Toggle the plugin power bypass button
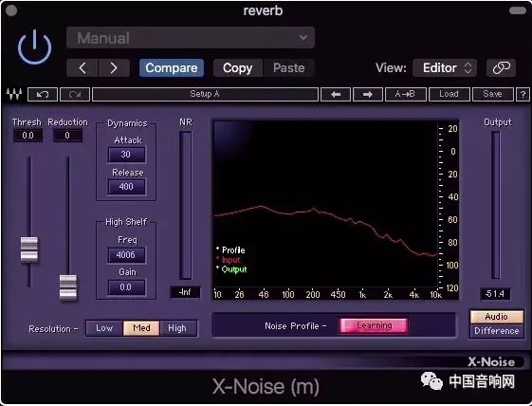Screen dimensions: 532x406 click(34, 47)
